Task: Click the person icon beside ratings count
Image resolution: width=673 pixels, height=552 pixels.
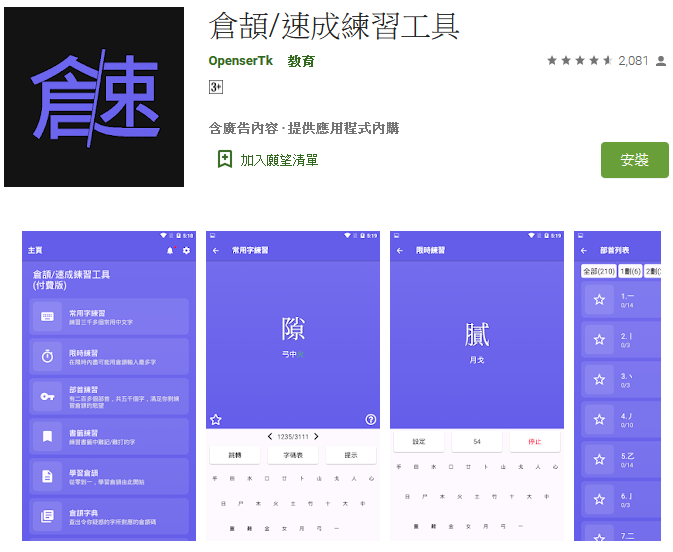Action: pyautogui.click(x=661, y=61)
